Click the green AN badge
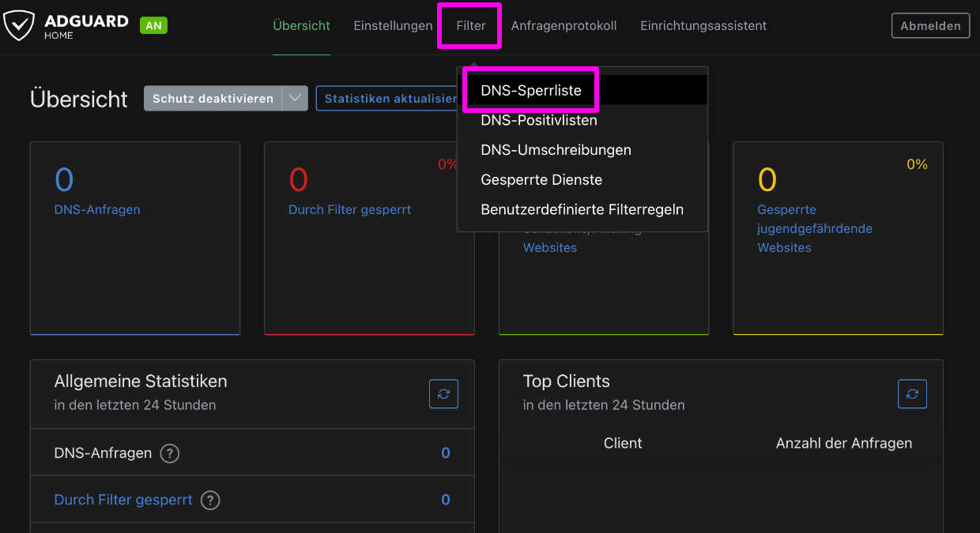This screenshot has width=980, height=533. pos(153,25)
